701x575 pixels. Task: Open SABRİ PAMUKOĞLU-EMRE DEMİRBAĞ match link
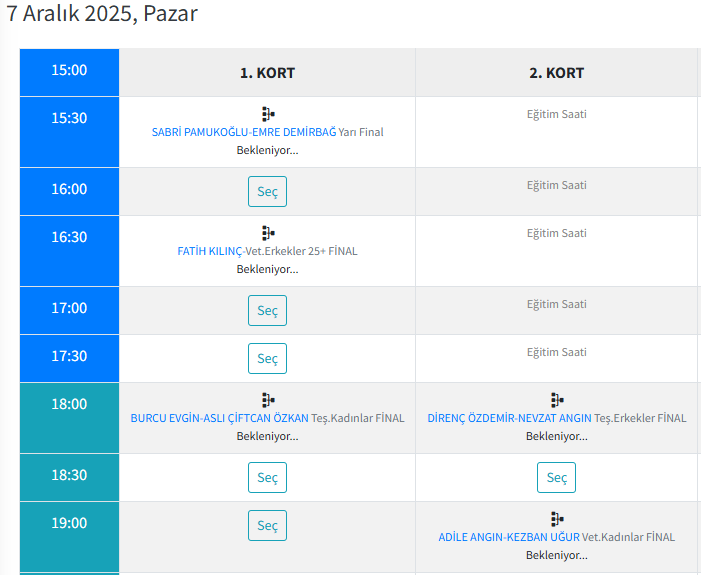[243, 132]
